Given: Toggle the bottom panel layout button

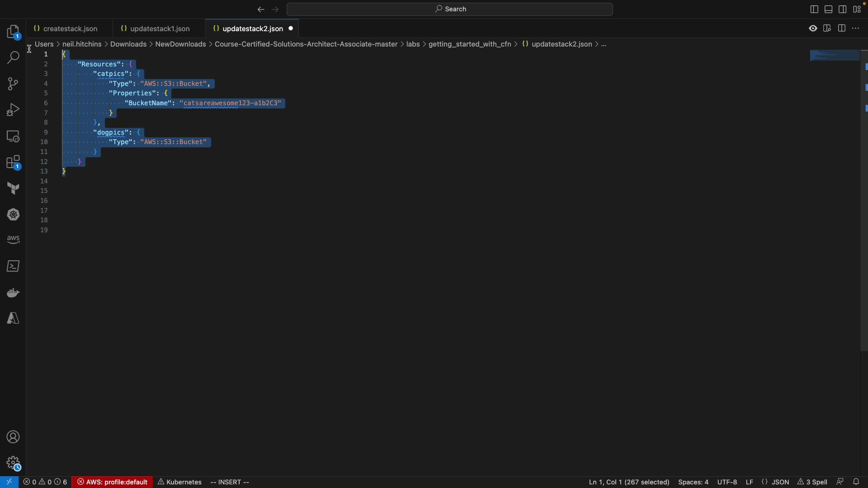Looking at the screenshot, I should coord(828,9).
